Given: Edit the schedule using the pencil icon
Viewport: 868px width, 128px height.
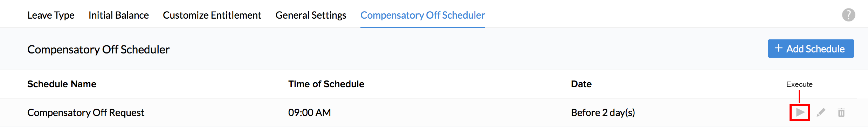Looking at the screenshot, I should click(x=821, y=113).
